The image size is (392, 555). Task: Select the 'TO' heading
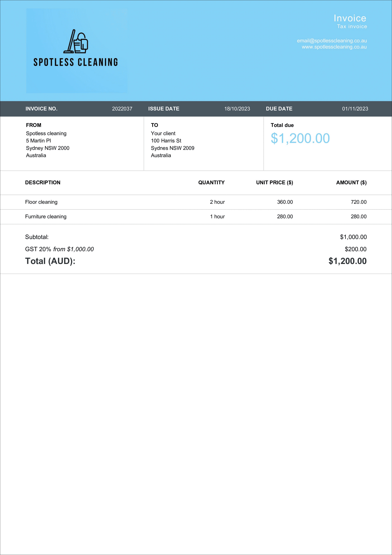point(155,125)
